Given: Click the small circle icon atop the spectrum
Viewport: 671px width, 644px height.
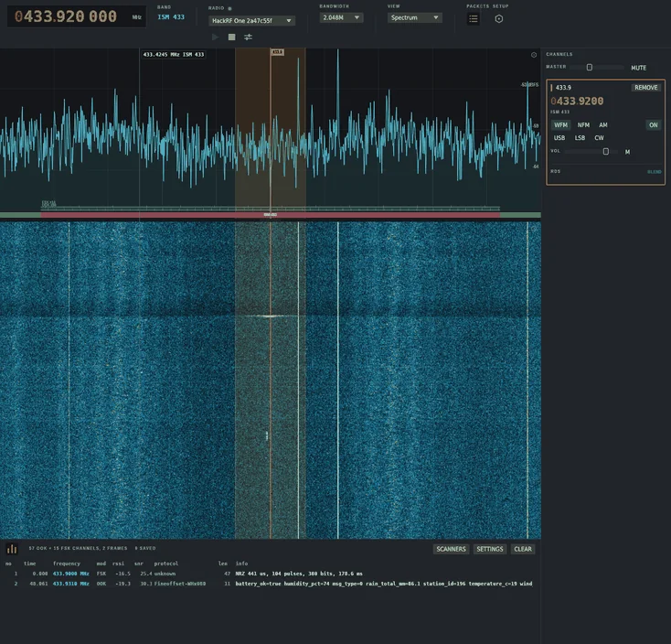Looking at the screenshot, I should pos(534,55).
